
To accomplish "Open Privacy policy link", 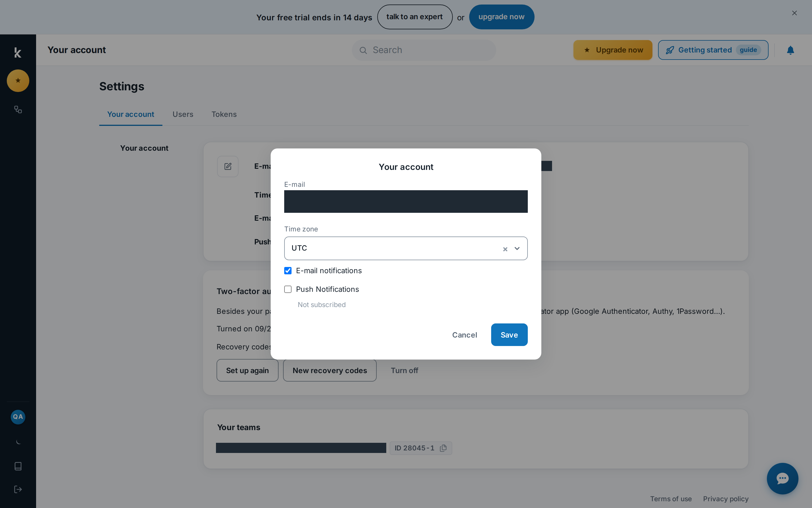I will click(726, 499).
